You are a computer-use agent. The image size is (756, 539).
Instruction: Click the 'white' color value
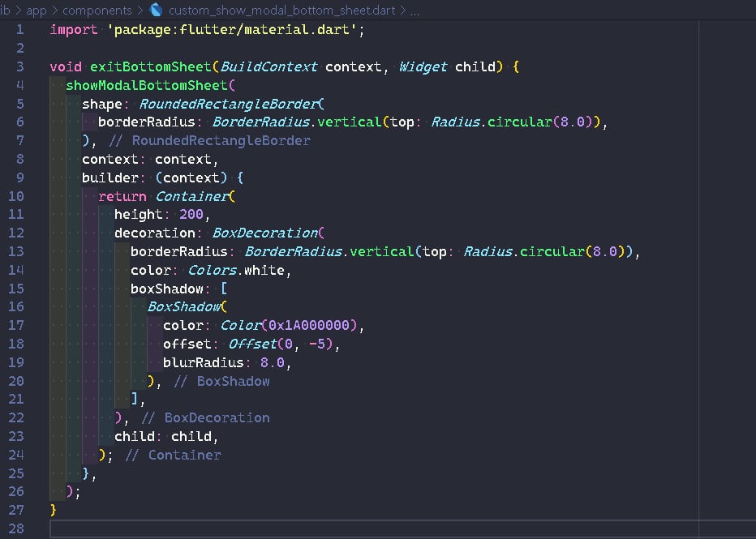pos(264,270)
